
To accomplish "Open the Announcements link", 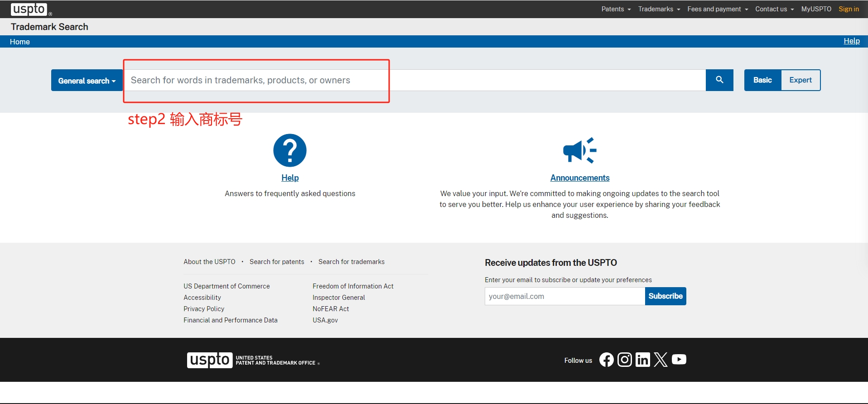I will 580,178.
